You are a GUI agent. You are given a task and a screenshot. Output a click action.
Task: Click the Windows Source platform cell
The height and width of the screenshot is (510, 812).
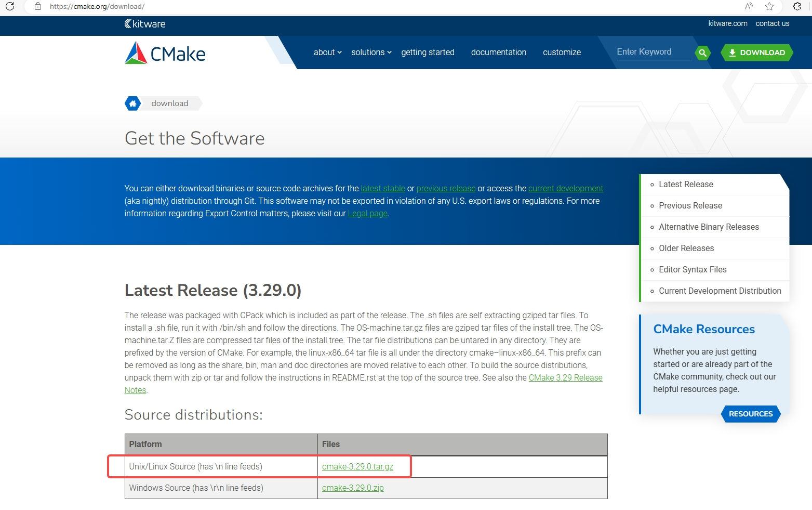click(221, 488)
